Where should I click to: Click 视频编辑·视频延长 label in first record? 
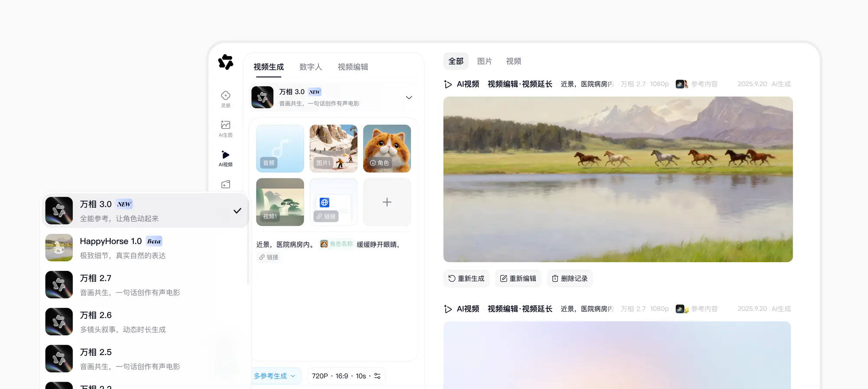pyautogui.click(x=520, y=84)
